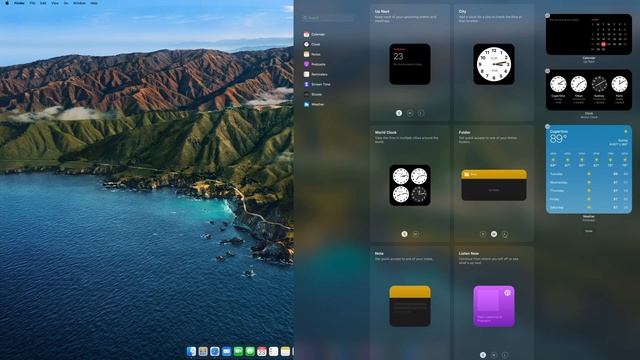Image resolution: width=640 pixels, height=360 pixels.
Task: Click the installed Weather forecast widget
Action: click(589, 169)
